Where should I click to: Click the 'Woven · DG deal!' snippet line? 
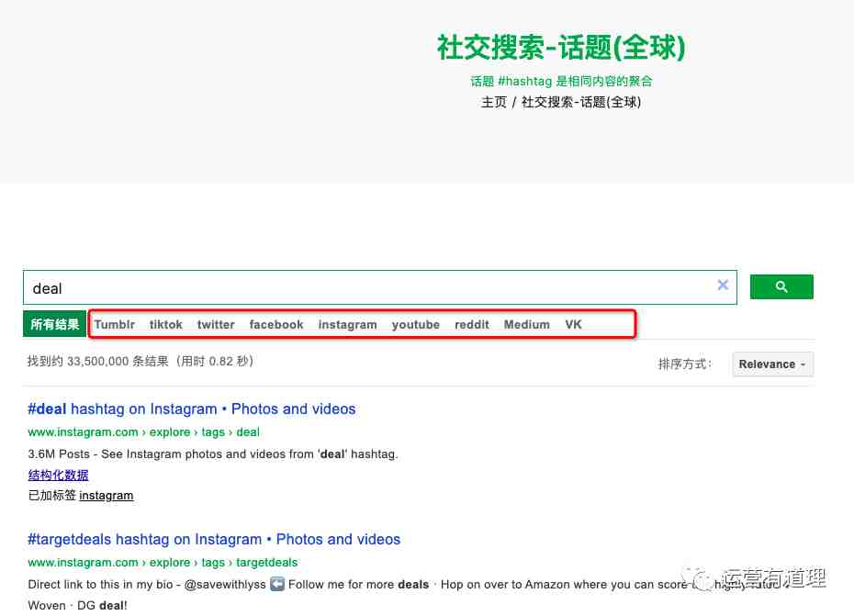click(x=77, y=606)
